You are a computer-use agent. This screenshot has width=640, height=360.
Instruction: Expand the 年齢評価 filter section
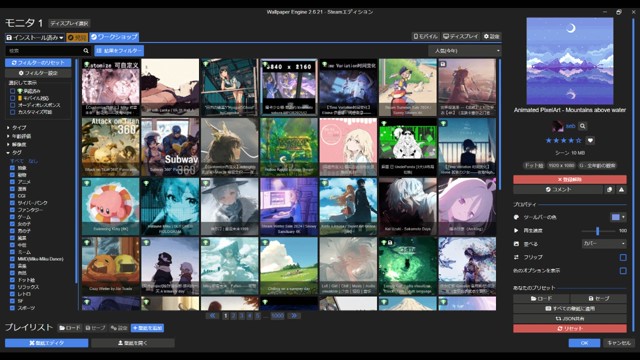pyautogui.click(x=18, y=136)
